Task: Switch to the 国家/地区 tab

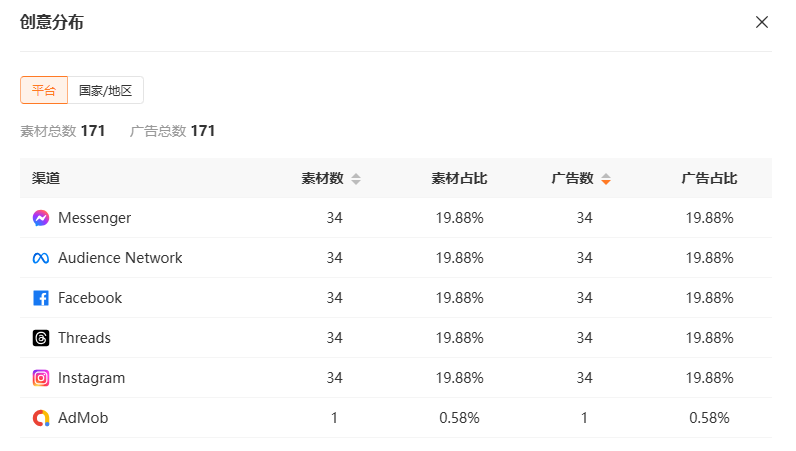Action: 106,90
